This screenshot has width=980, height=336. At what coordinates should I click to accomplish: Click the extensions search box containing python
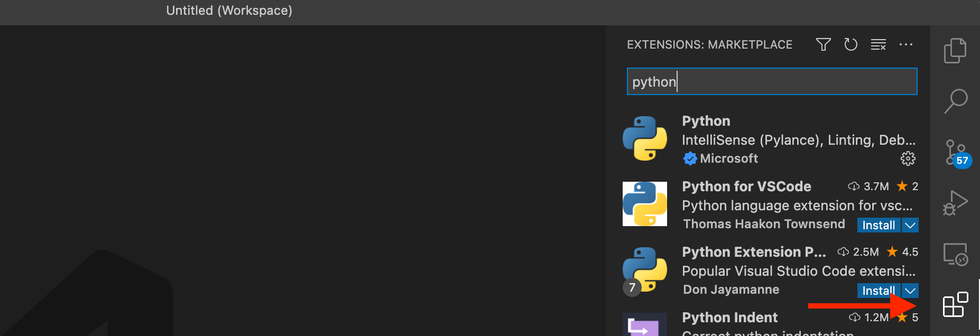coord(772,81)
